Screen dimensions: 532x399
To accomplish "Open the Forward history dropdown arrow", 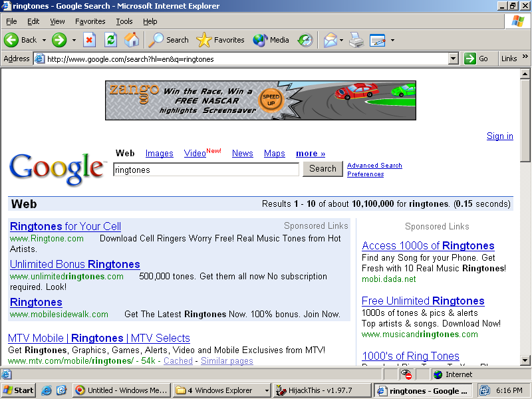I will (74, 40).
